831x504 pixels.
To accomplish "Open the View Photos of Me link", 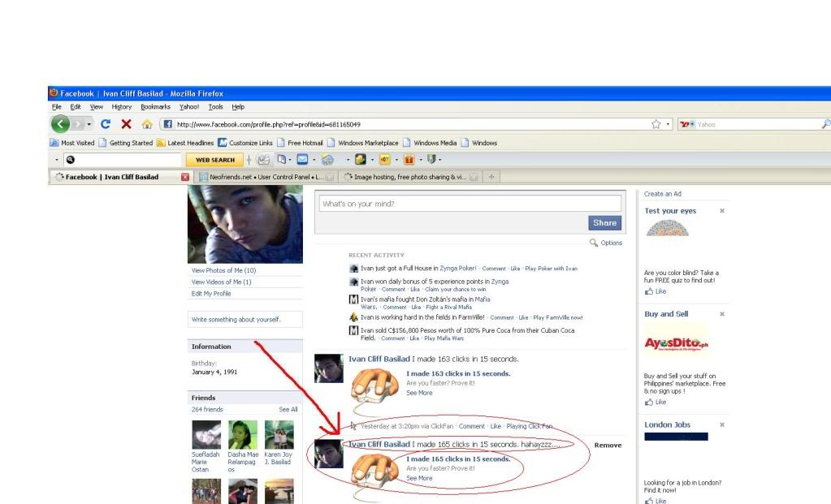I will point(223,270).
